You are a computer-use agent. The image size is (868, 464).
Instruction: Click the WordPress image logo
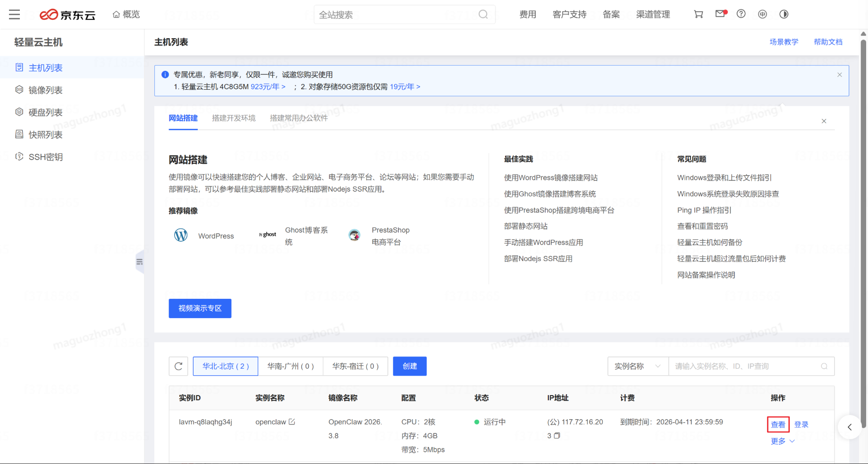(181, 235)
